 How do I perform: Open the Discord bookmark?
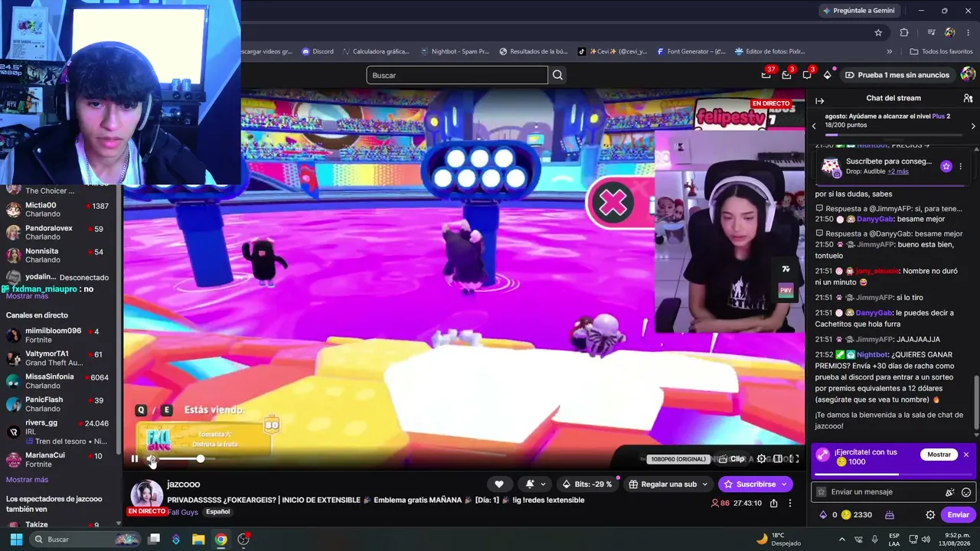(318, 52)
